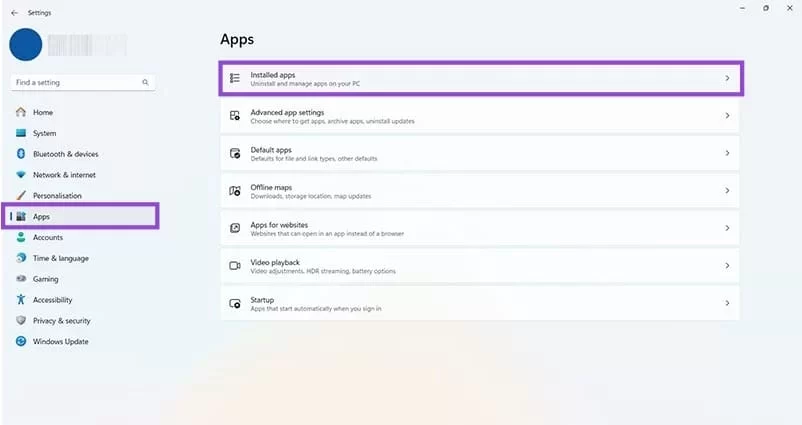The image size is (802, 425).
Task: Click the Installed apps list icon
Action: [x=235, y=78]
